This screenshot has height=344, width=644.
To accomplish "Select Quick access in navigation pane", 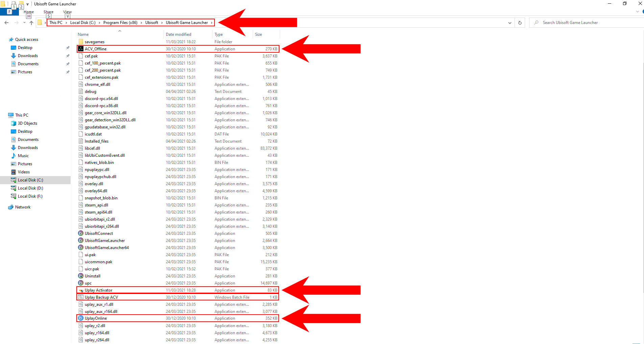I will click(x=27, y=40).
